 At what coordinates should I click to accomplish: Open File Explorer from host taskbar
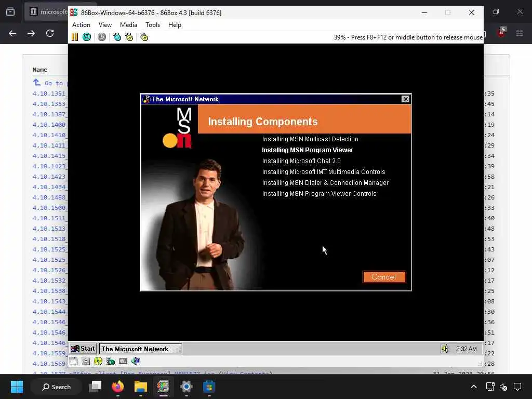point(140,387)
